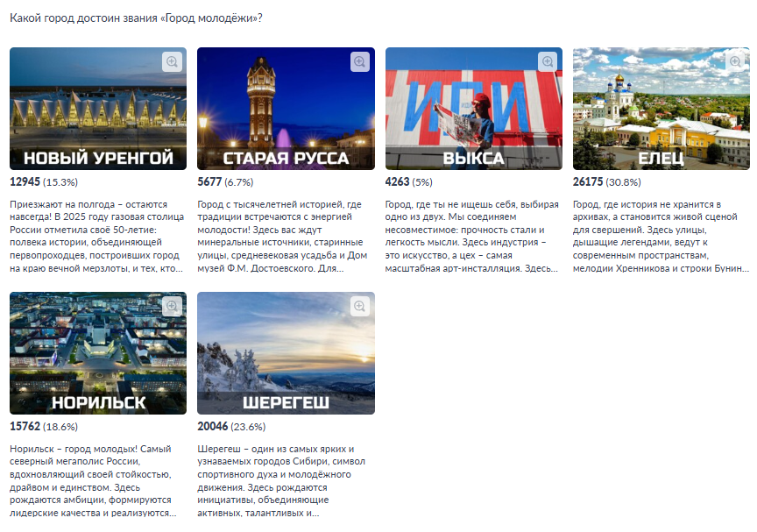757x532 pixels.
Task: Open the Норильск night aerial thumbnail
Action: 98,353
